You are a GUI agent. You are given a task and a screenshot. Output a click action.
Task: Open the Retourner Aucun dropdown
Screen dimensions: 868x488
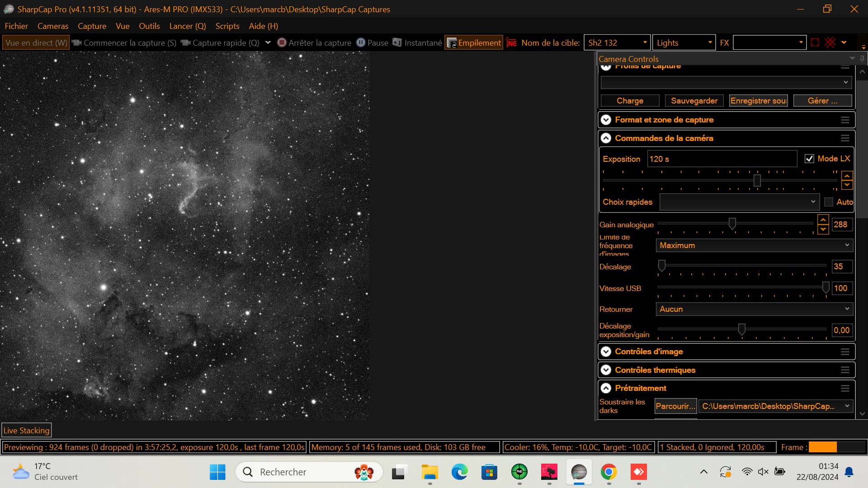(754, 309)
